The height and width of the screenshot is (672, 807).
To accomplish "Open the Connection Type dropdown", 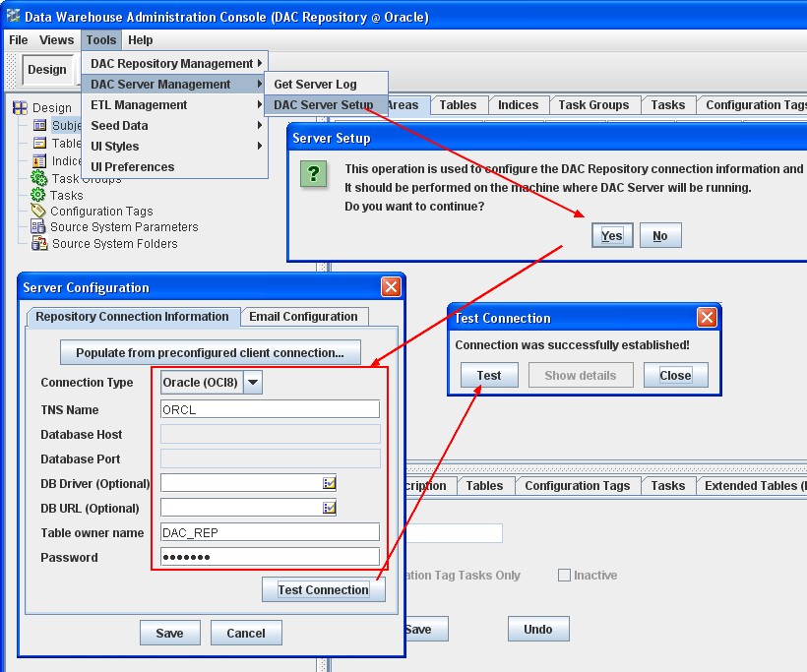I will [x=253, y=383].
